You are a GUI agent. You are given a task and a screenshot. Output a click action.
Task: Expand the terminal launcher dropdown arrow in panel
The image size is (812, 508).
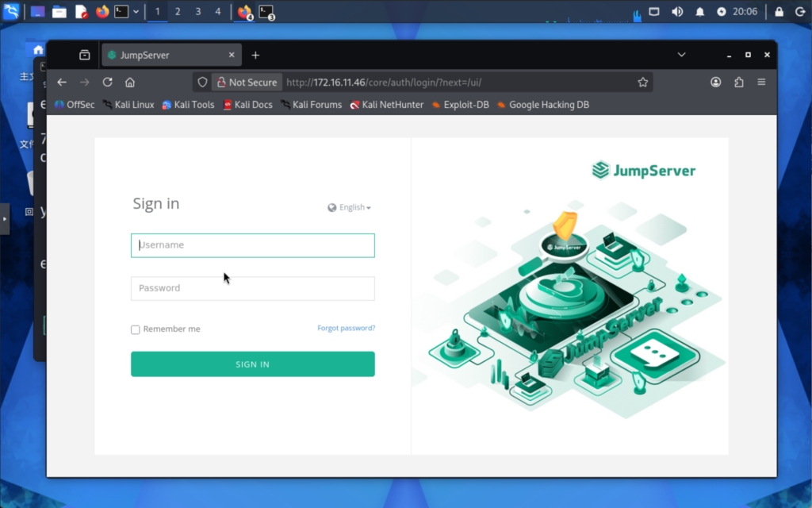click(x=136, y=12)
